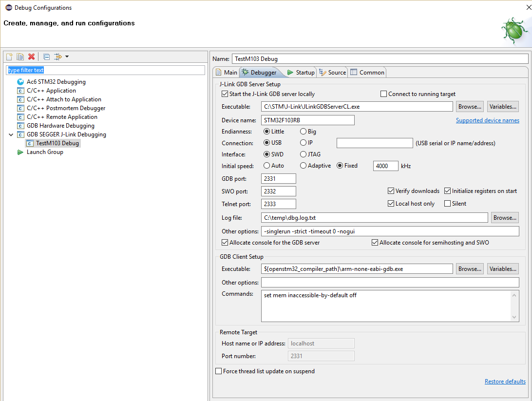
Task: Select the Launch Group entry
Action: [45, 152]
